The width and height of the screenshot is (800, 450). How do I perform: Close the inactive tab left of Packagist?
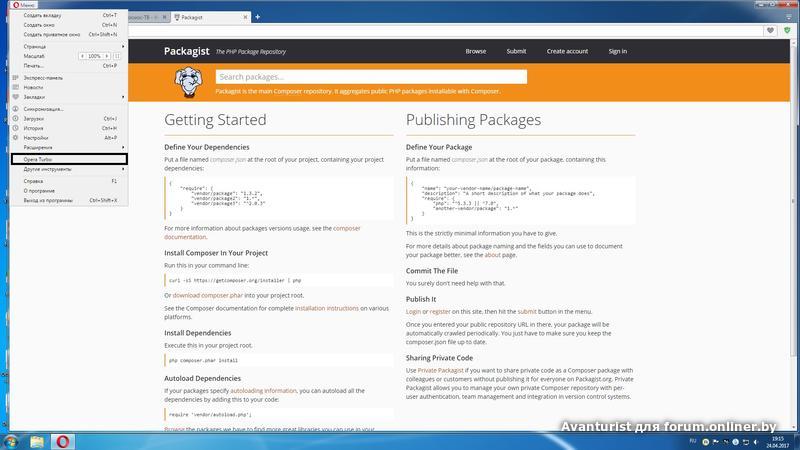[164, 17]
